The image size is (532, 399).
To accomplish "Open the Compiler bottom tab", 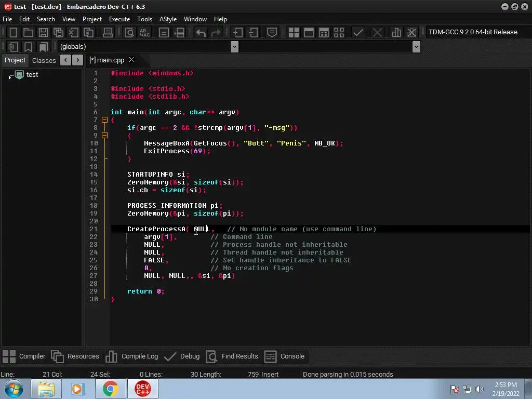I will point(24,356).
